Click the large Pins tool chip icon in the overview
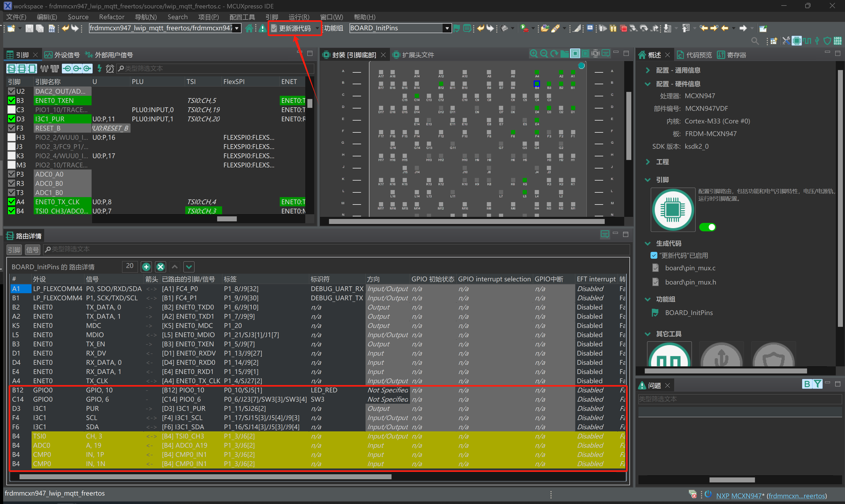Viewport: 845px width, 504px height. [673, 210]
